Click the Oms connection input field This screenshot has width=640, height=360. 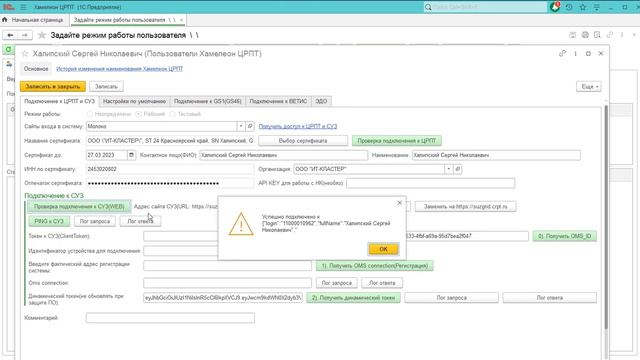point(227,283)
